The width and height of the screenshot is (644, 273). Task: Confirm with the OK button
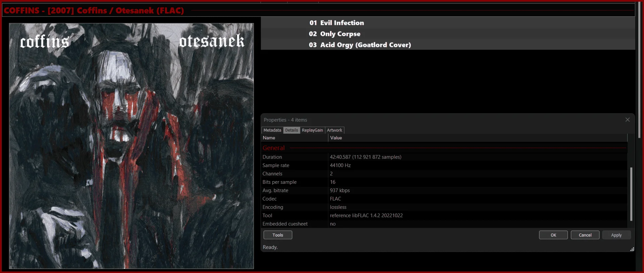point(553,235)
